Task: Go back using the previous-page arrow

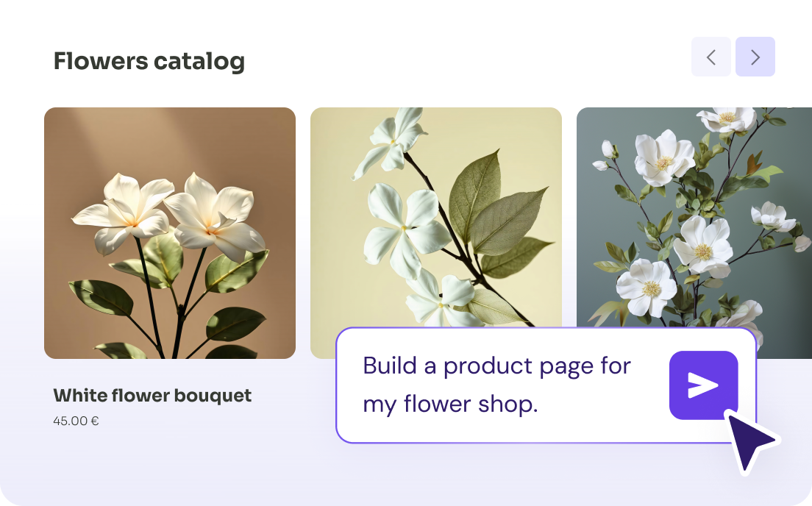Action: pyautogui.click(x=710, y=57)
